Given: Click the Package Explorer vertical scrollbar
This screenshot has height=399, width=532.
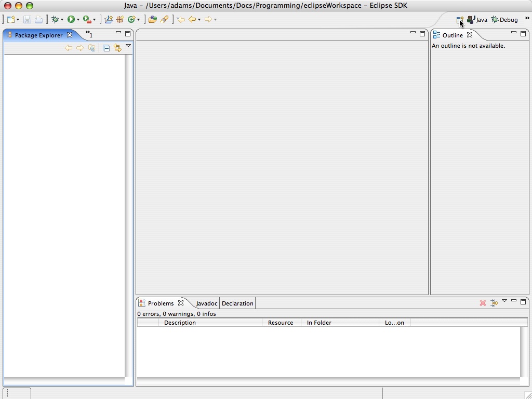Looking at the screenshot, I should (128, 208).
